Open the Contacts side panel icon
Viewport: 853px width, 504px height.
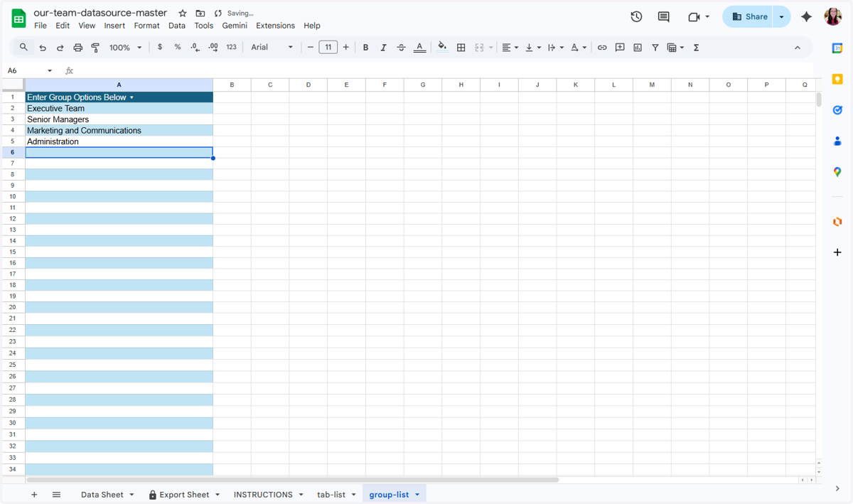[837, 141]
